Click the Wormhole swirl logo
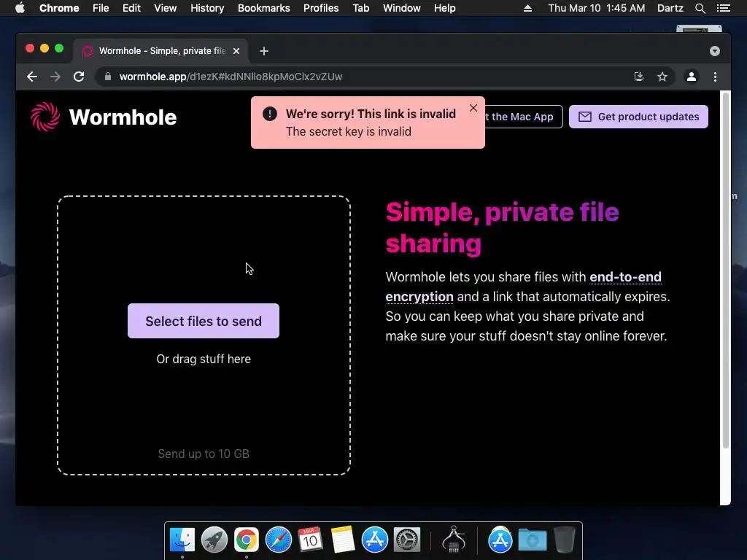This screenshot has width=747, height=560. point(45,117)
